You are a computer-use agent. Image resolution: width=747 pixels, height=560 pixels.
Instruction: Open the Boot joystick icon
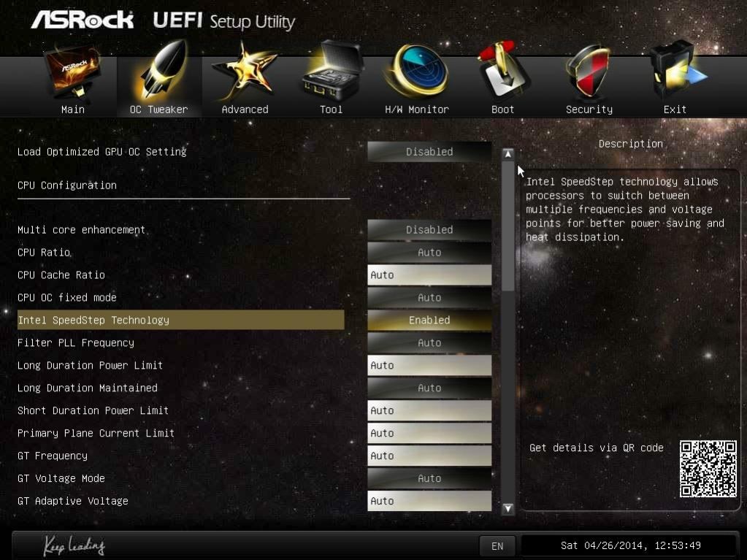503,71
